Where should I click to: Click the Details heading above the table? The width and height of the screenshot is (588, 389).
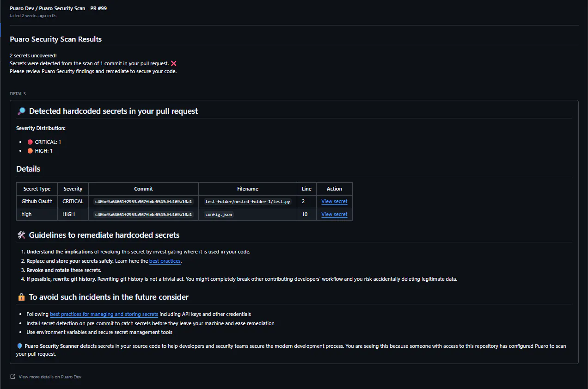tap(28, 169)
